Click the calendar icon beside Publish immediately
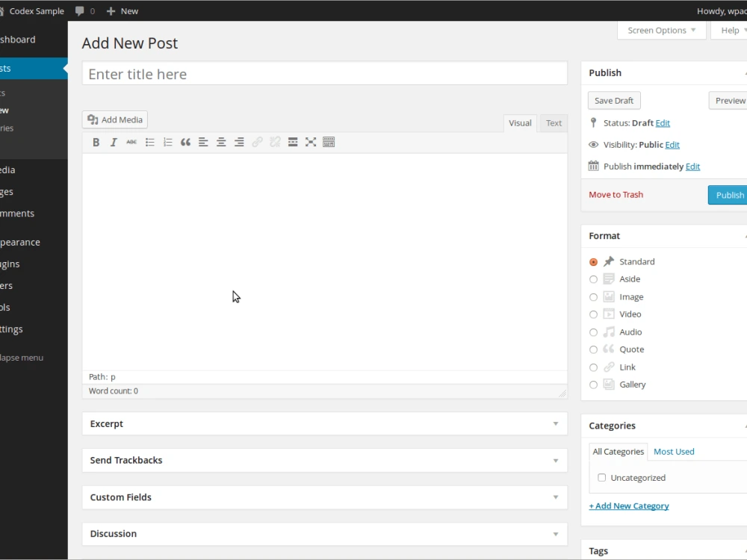747x560 pixels. pos(593,167)
